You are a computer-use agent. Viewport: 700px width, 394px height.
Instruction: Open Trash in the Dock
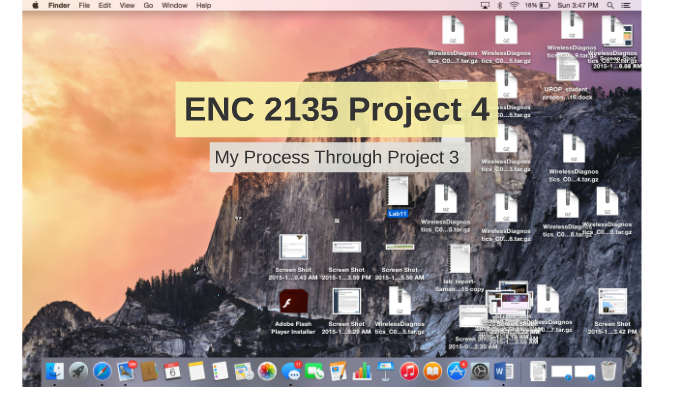[608, 371]
